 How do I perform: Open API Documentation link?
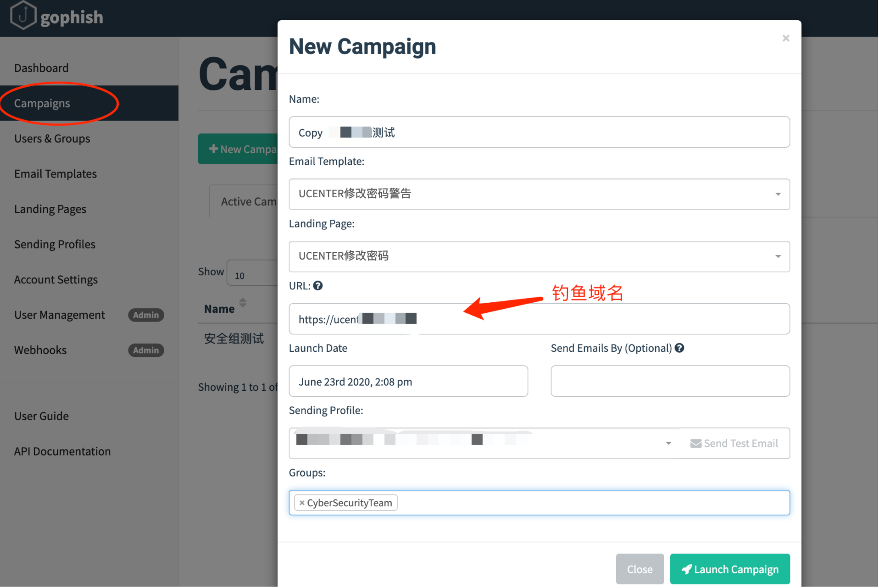62,452
